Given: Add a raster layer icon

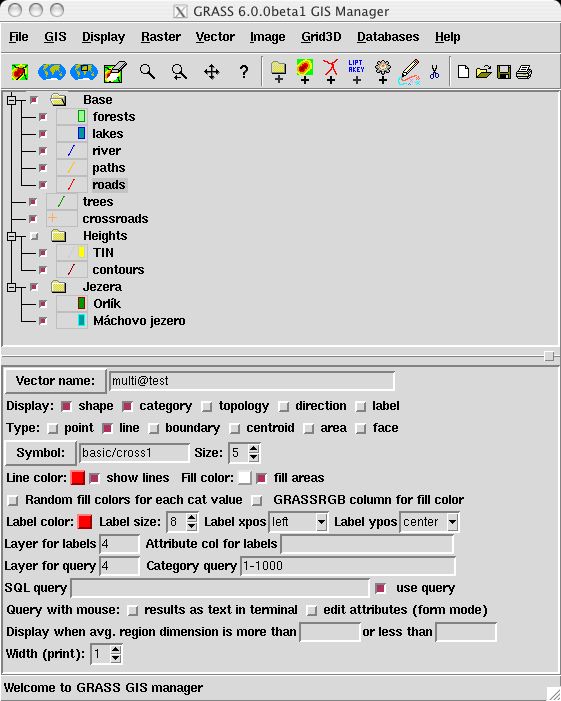Looking at the screenshot, I should click(304, 72).
